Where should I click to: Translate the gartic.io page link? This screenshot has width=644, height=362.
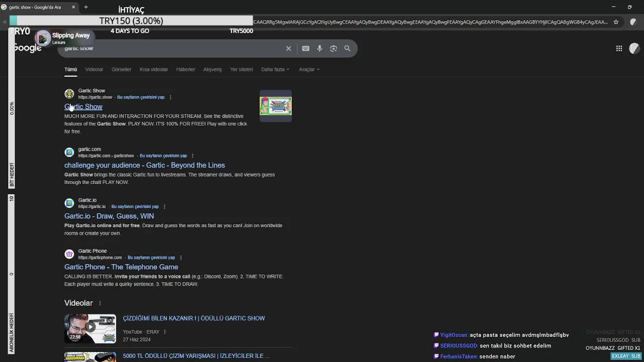coord(135,207)
